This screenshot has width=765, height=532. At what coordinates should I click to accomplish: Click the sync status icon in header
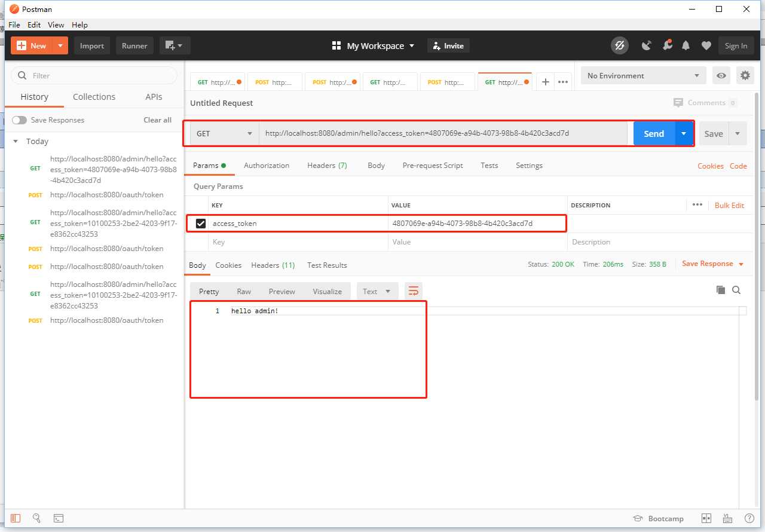pos(620,45)
